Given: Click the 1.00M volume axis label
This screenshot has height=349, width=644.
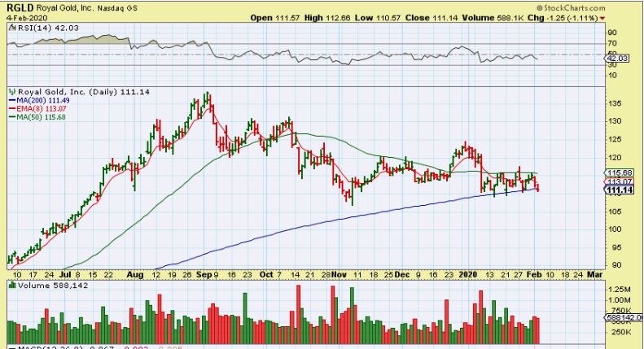Looking at the screenshot, I should (619, 300).
